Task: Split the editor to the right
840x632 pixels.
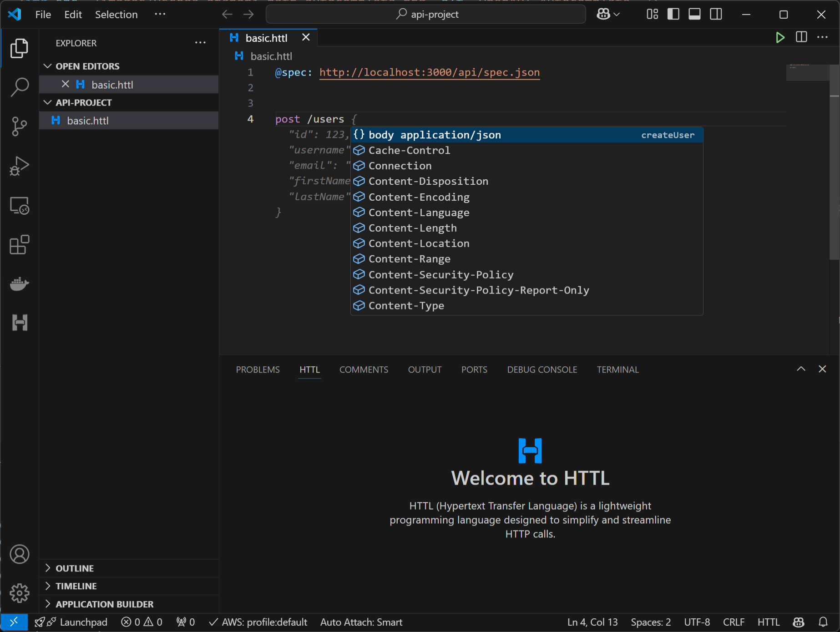Action: tap(801, 37)
